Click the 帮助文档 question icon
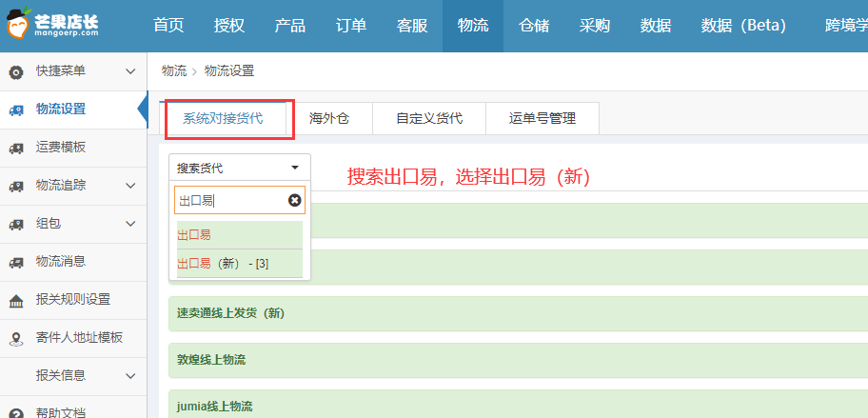 (x=16, y=413)
